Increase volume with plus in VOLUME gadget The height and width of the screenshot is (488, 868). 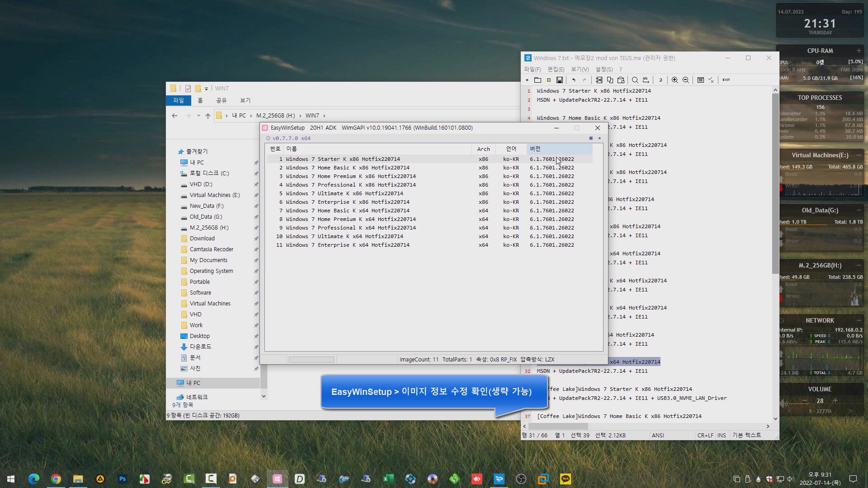click(835, 401)
